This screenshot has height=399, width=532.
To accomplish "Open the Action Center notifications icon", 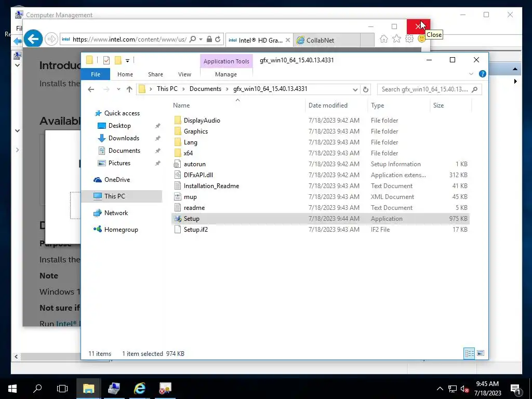I will tap(515, 389).
